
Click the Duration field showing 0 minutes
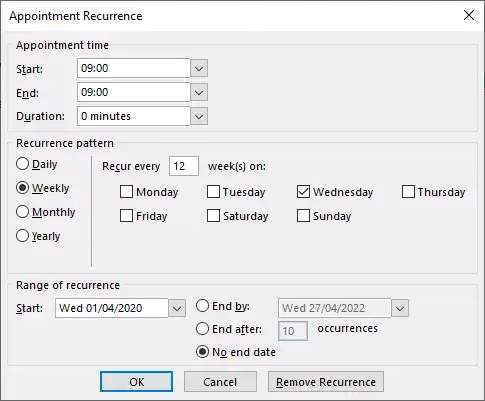coord(134,116)
